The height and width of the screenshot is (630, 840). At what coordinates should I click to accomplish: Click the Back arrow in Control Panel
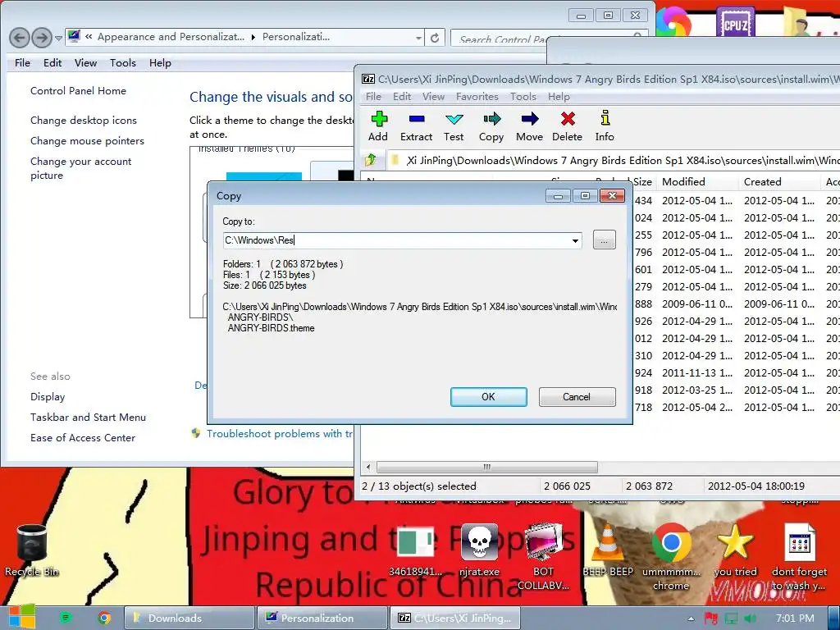20,38
